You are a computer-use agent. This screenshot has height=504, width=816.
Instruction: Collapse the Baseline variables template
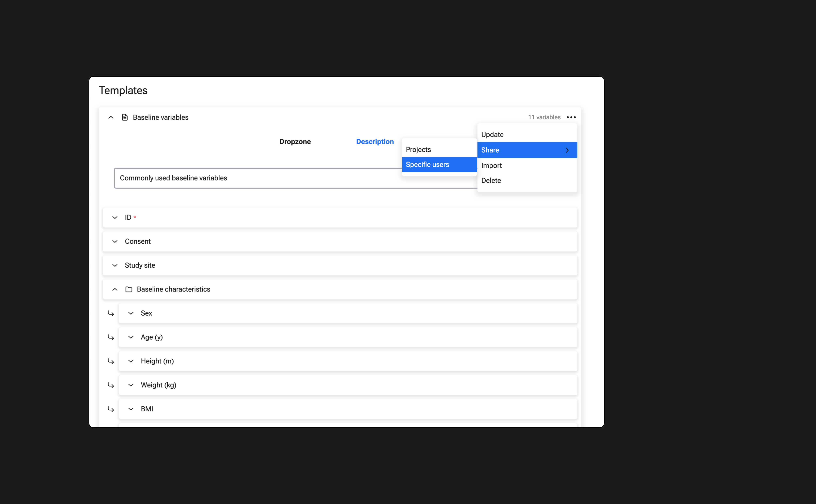pos(111,117)
